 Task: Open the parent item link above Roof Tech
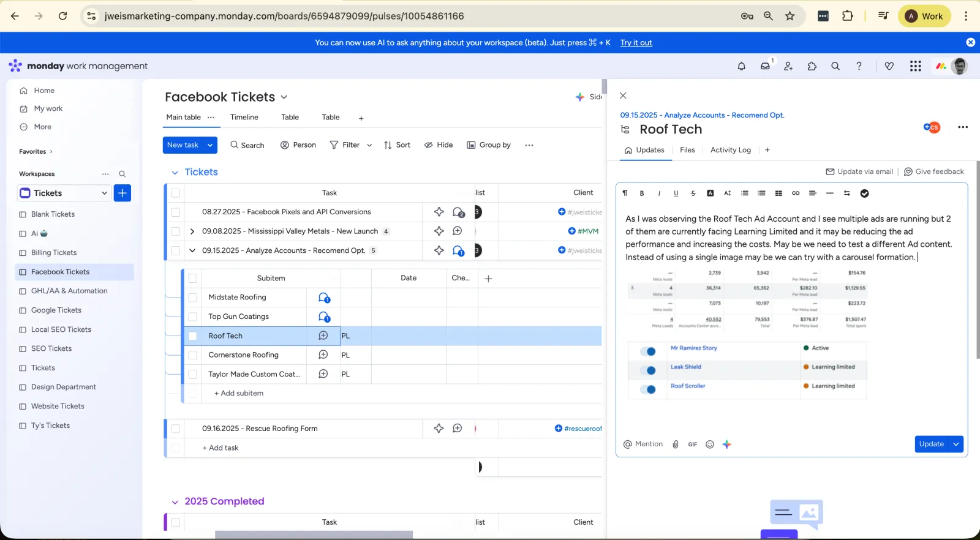(702, 115)
